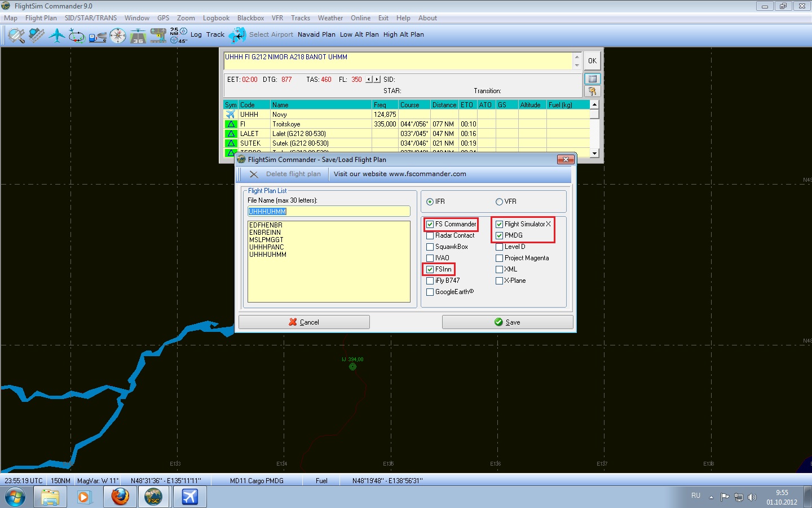Screen dimensions: 812x508
Task: Enable the IVAO checkbox
Action: point(430,258)
